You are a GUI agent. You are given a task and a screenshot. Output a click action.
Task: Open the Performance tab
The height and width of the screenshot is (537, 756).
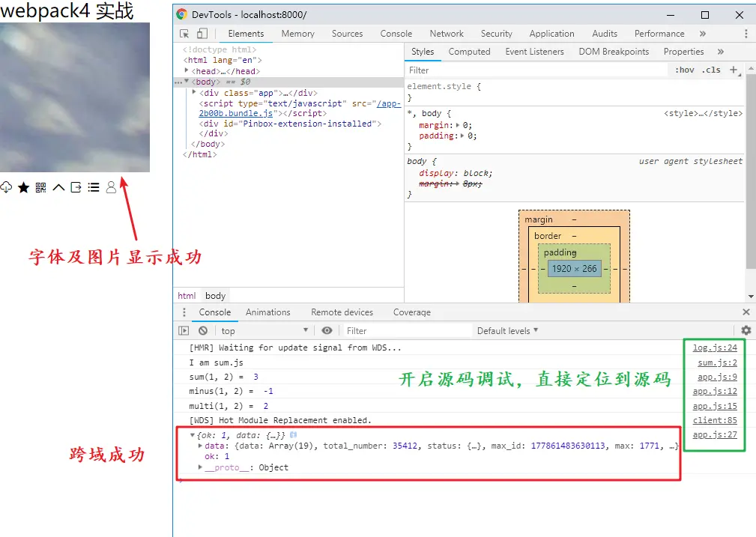coord(659,34)
